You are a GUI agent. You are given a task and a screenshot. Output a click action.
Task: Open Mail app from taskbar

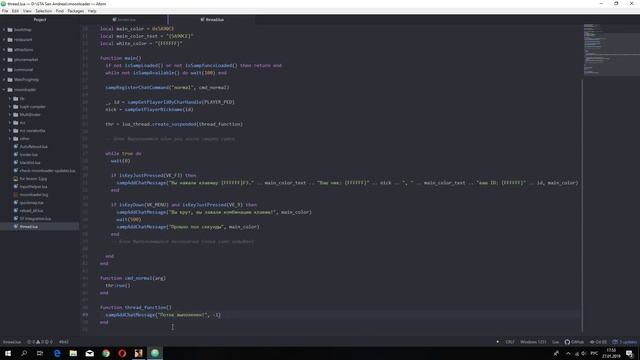click(89, 353)
